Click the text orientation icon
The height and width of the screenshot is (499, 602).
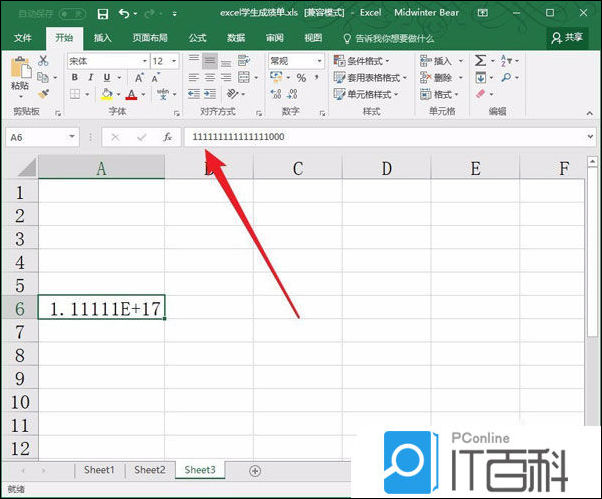[x=233, y=94]
